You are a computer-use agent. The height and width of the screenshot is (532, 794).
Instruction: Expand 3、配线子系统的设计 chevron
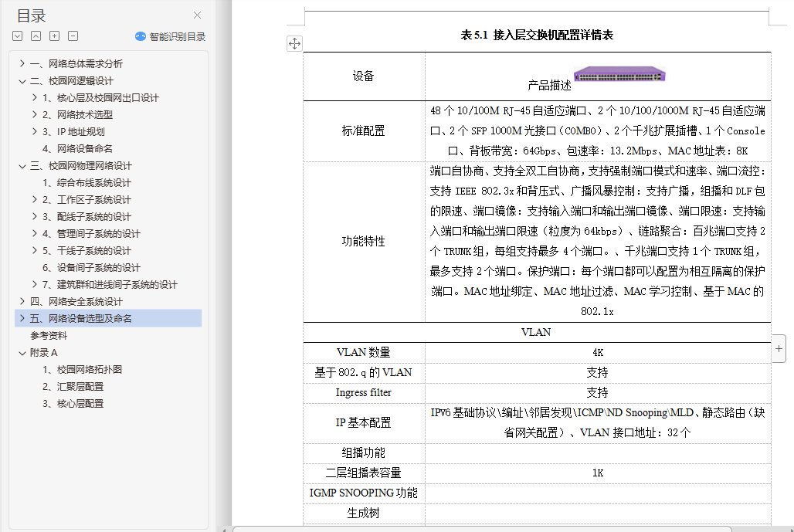pos(34,216)
